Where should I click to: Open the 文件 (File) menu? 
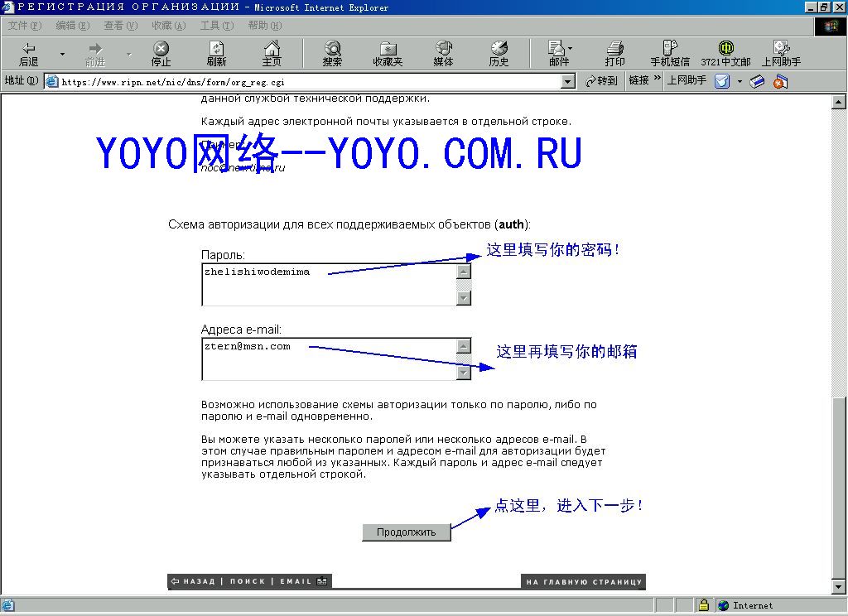pos(24,26)
